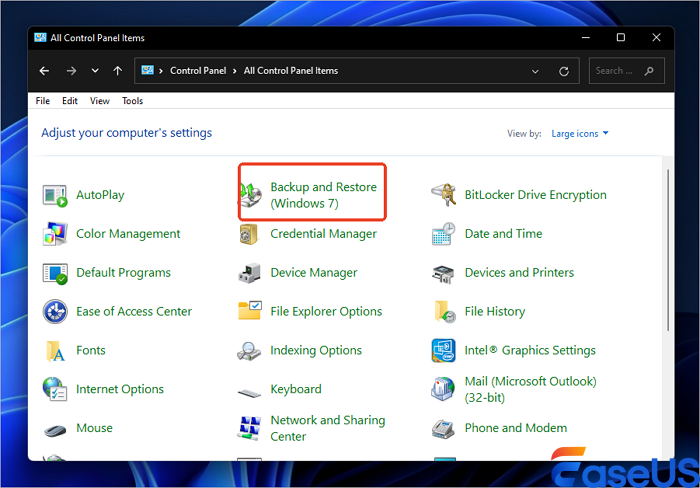This screenshot has width=700, height=488.
Task: Open the Tools menu
Action: (132, 101)
